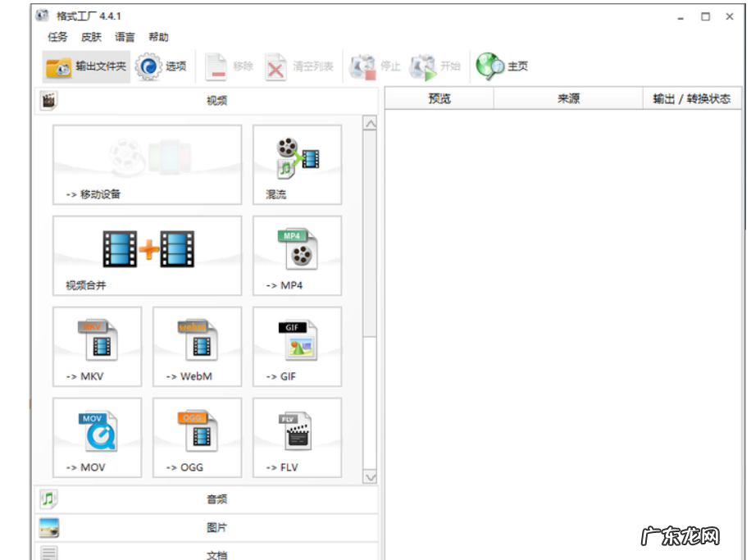Select -> 移动设备 mobile device conversion
751x560 pixels.
pos(147,164)
